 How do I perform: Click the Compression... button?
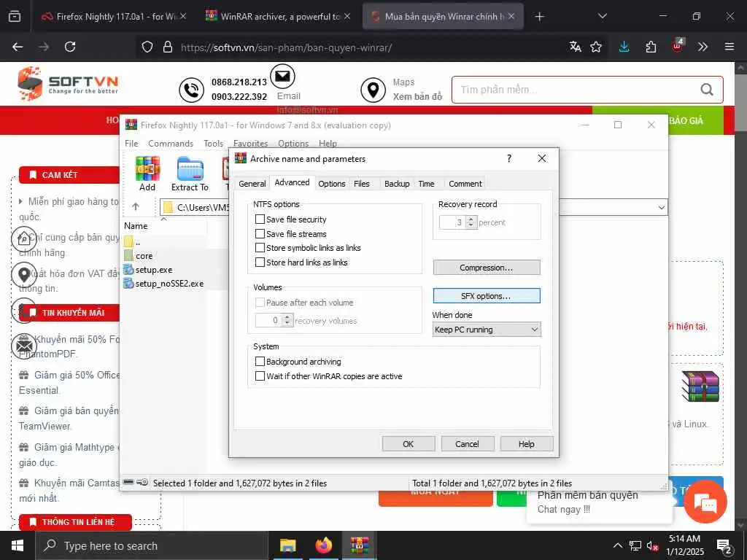click(x=487, y=268)
